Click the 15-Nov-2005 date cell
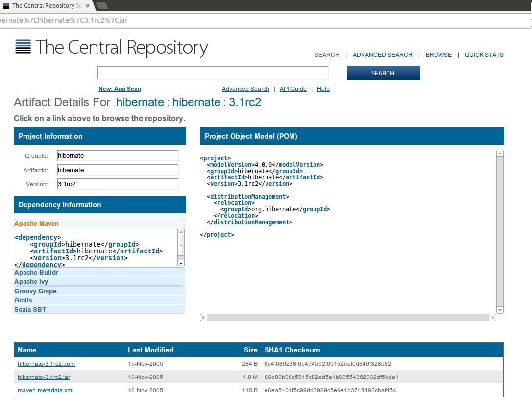 coord(145,364)
